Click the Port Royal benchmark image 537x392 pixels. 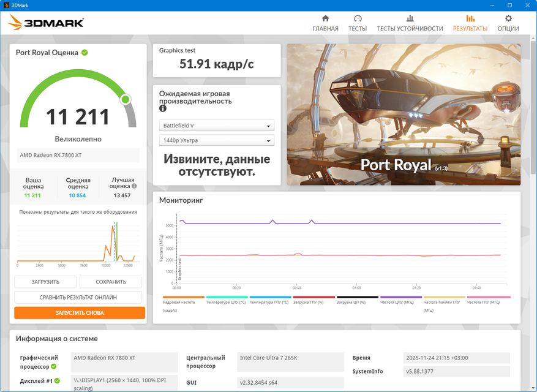pos(404,114)
